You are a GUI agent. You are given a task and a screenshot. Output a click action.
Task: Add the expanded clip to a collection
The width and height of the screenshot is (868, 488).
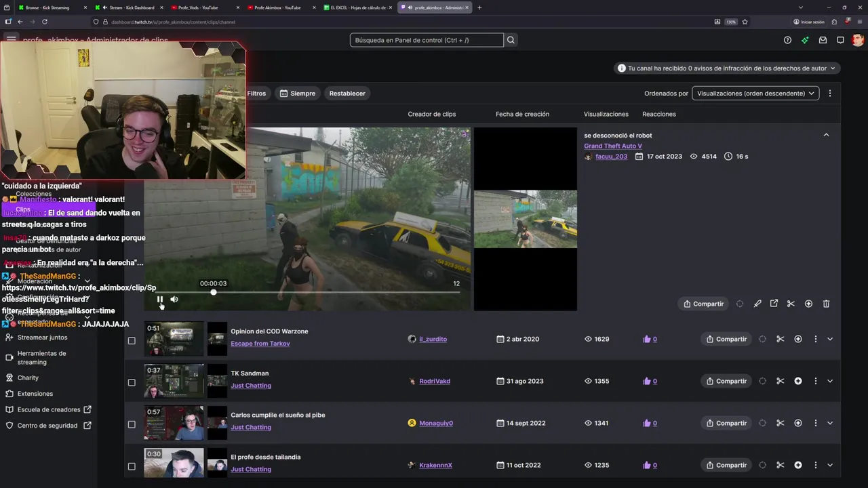(808, 304)
